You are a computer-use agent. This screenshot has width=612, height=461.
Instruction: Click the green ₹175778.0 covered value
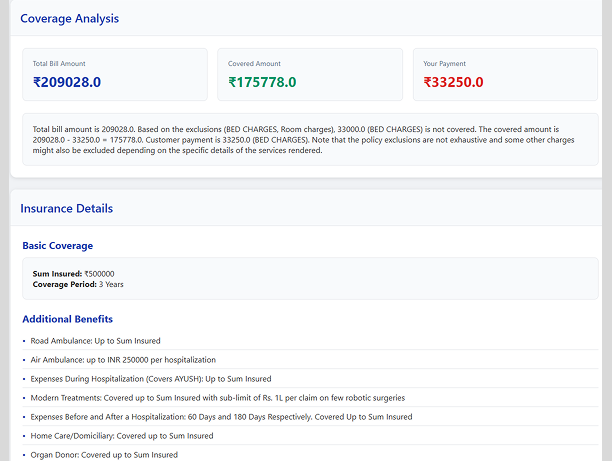point(265,82)
